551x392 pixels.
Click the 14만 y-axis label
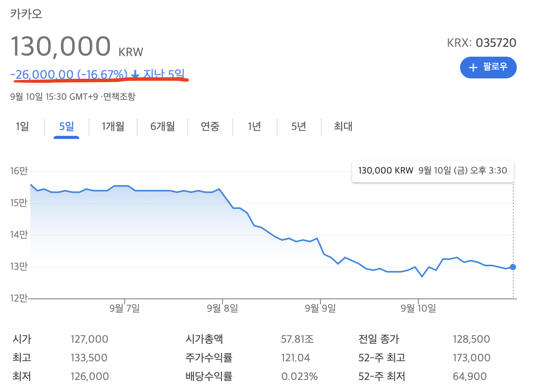[x=19, y=235]
